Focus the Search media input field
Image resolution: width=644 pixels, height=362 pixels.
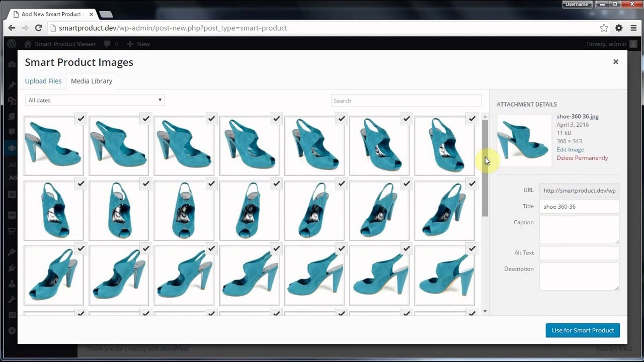coord(407,101)
